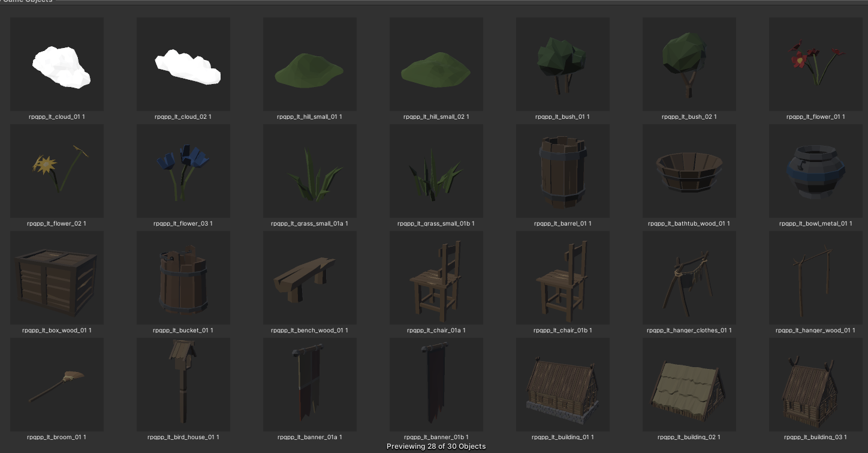Click the rpgpp_lt_broom_01 1 preview
This screenshot has width=868, height=453.
point(57,385)
